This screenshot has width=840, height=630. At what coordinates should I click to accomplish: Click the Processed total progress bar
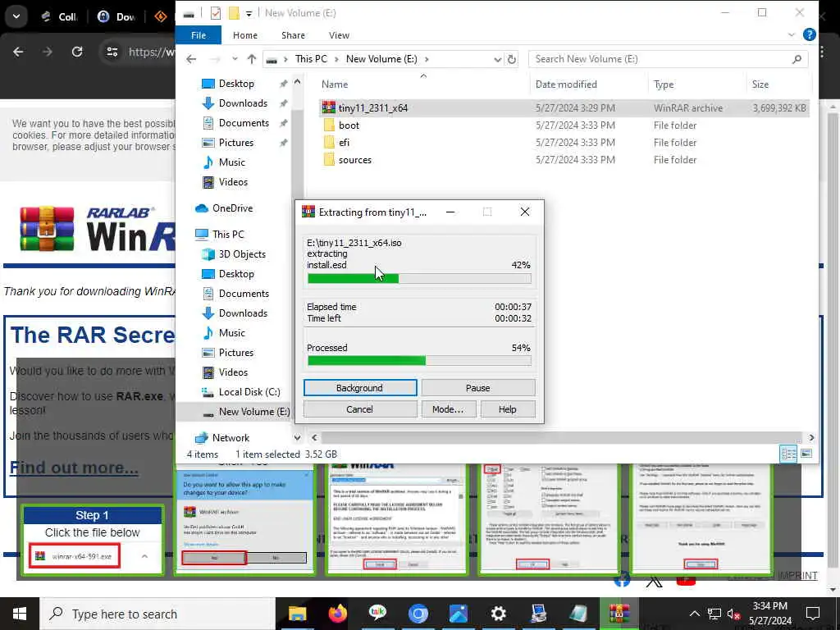419,361
